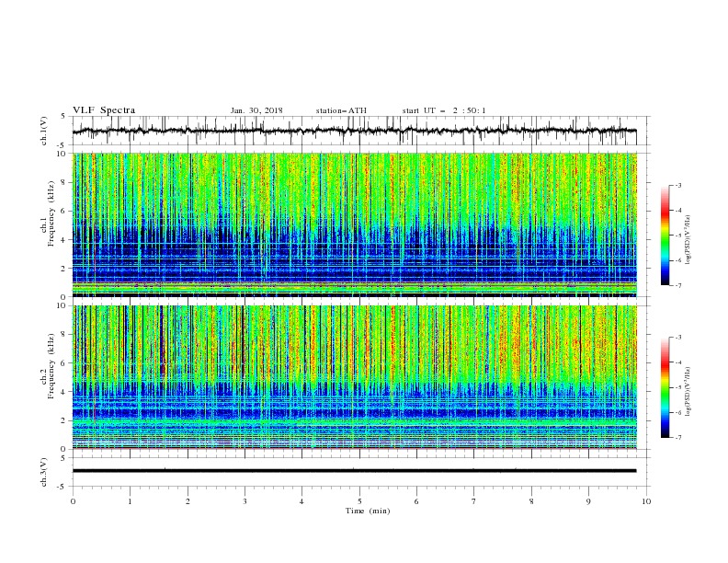The height and width of the screenshot is (563, 728).
Task: Click time axis tick label "3"
Action: tap(245, 501)
